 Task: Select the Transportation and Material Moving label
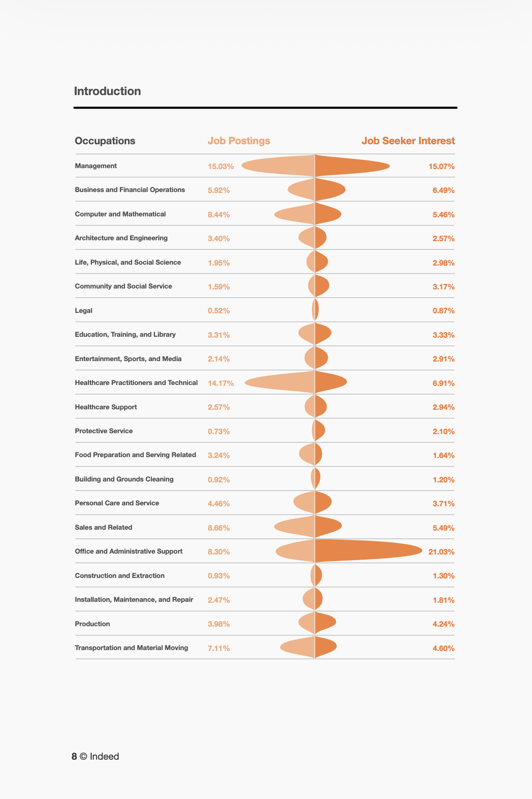(132, 648)
